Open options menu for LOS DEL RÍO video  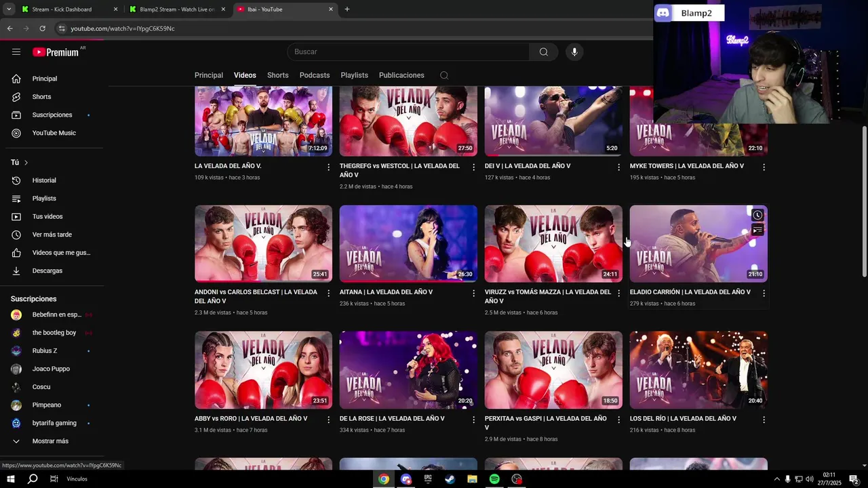764,420
